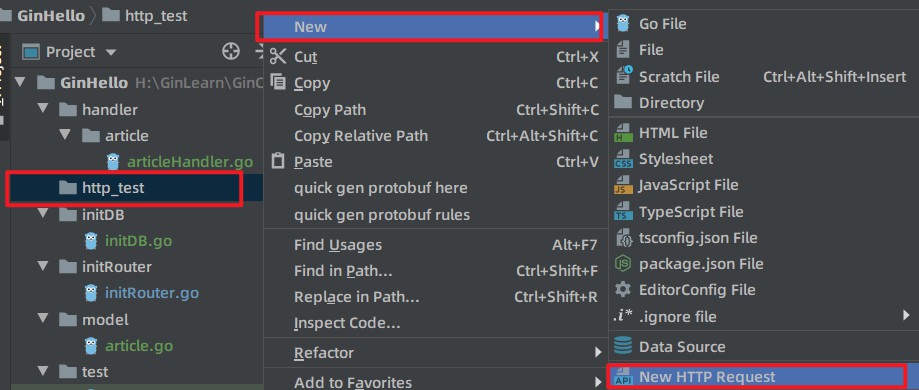The width and height of the screenshot is (919, 390).
Task: Collapse the initRouter folder arrow
Action: [x=42, y=266]
